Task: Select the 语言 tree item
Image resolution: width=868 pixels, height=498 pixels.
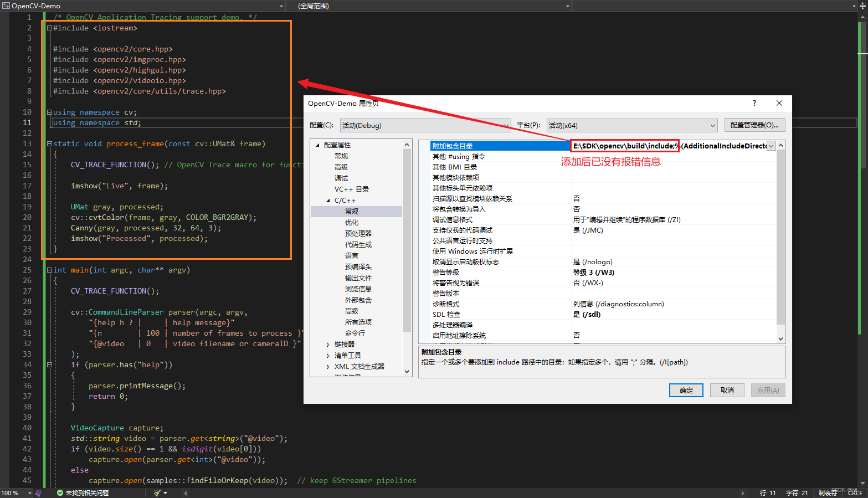Action: [x=352, y=256]
